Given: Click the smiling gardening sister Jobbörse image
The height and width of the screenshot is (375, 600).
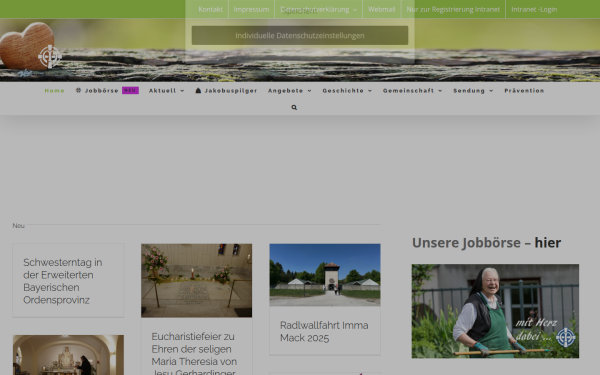Looking at the screenshot, I should click(x=495, y=311).
